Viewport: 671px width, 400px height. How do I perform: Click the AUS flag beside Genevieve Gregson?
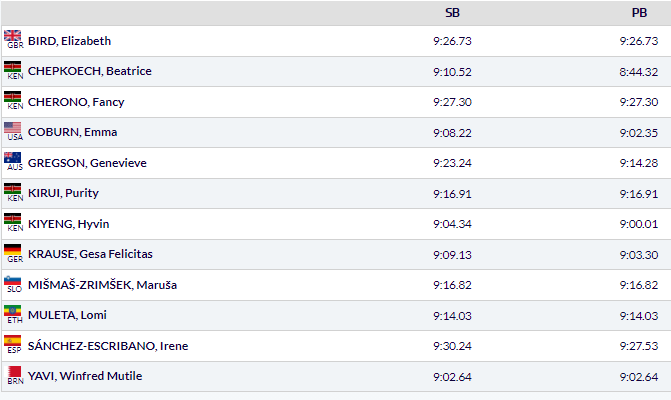pos(13,159)
